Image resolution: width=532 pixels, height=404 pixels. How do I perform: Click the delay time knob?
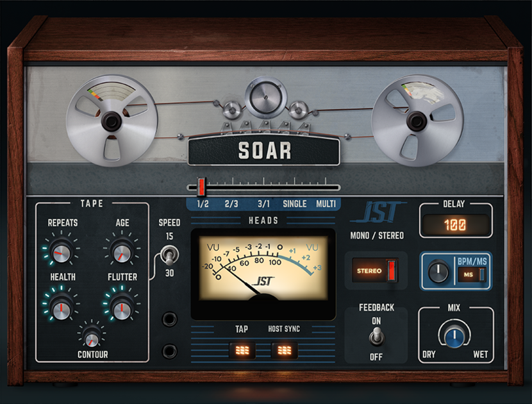pyautogui.click(x=438, y=272)
